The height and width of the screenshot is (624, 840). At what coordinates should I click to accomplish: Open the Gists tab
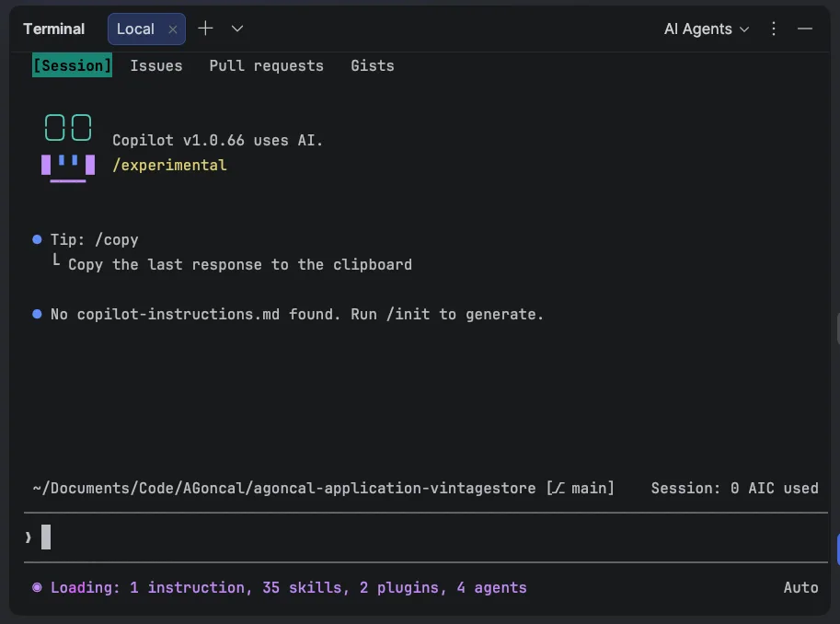coord(373,66)
